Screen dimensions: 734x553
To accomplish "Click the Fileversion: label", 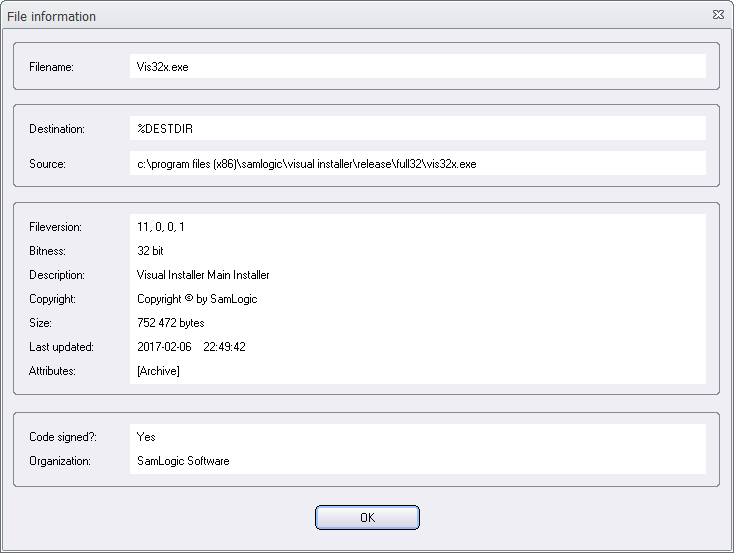I will click(x=55, y=227).
